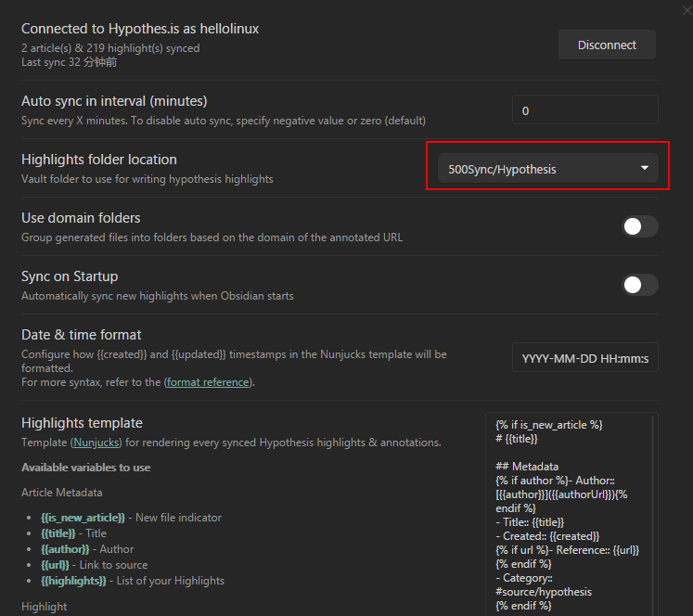
Task: Click the {{author}} variable in list
Action: tap(66, 549)
